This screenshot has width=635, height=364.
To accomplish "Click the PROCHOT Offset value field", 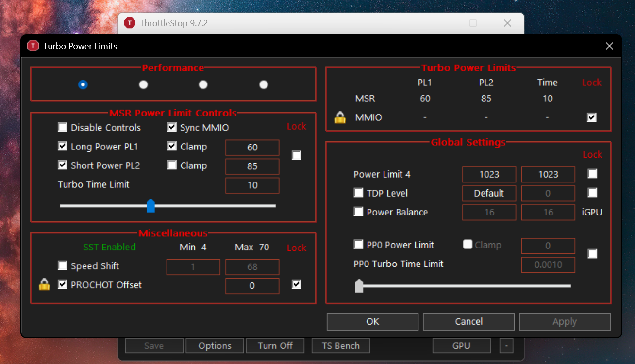I will (x=252, y=286).
